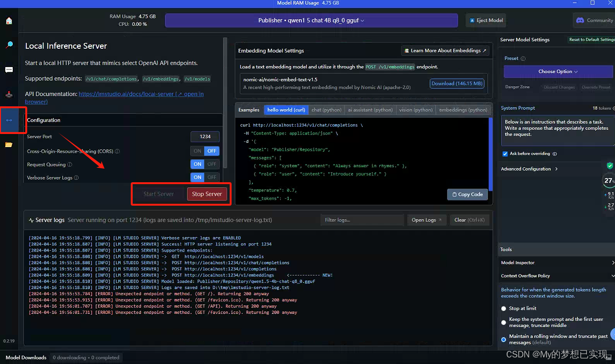Click Download (146.15 MB) button

tap(457, 83)
